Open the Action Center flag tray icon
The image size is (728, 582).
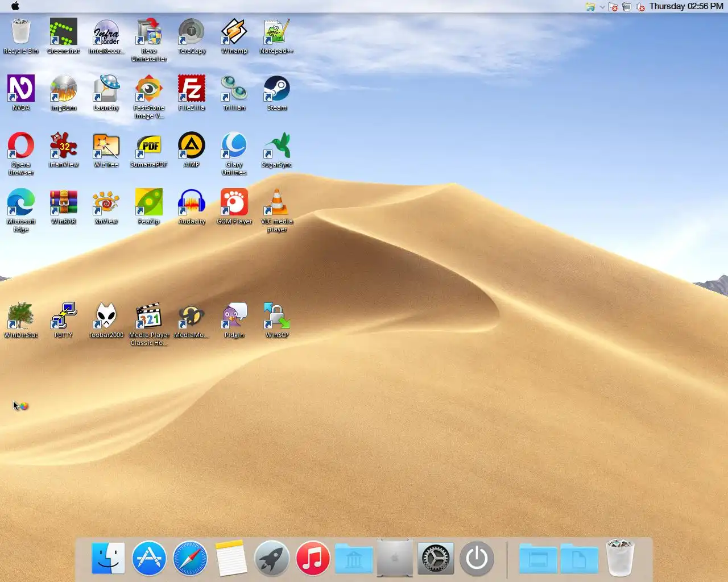click(613, 7)
